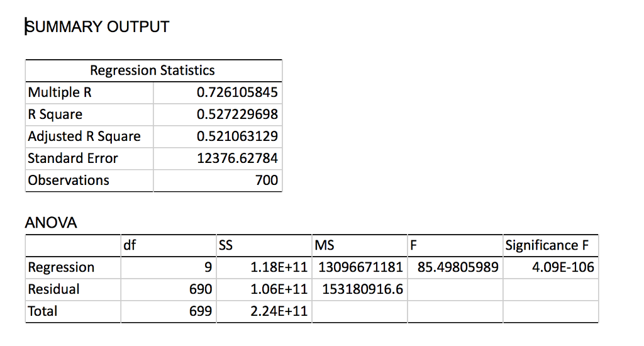Select the df column header
The width and height of the screenshot is (644, 346).
(130, 245)
